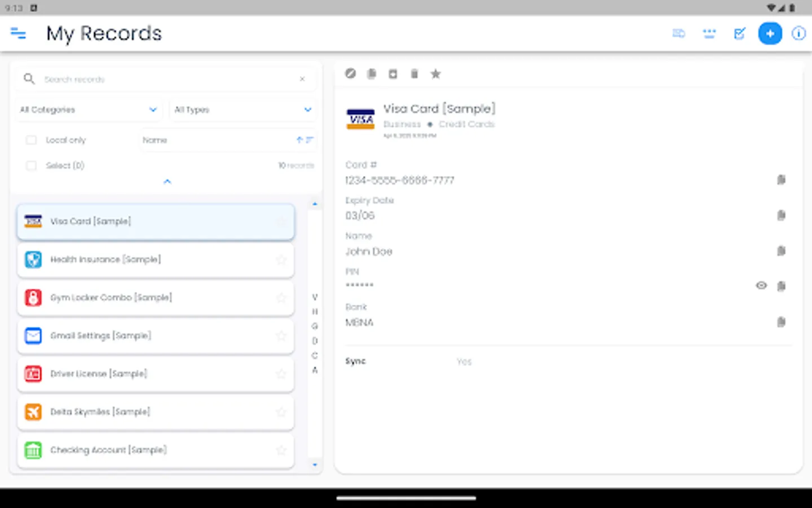
Task: Enable the Local only checkbox
Action: 31,139
